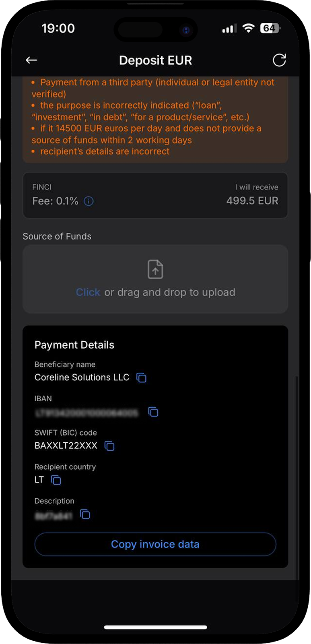Tap the refresh icon in header
The height and width of the screenshot is (644, 311).
coord(279,60)
